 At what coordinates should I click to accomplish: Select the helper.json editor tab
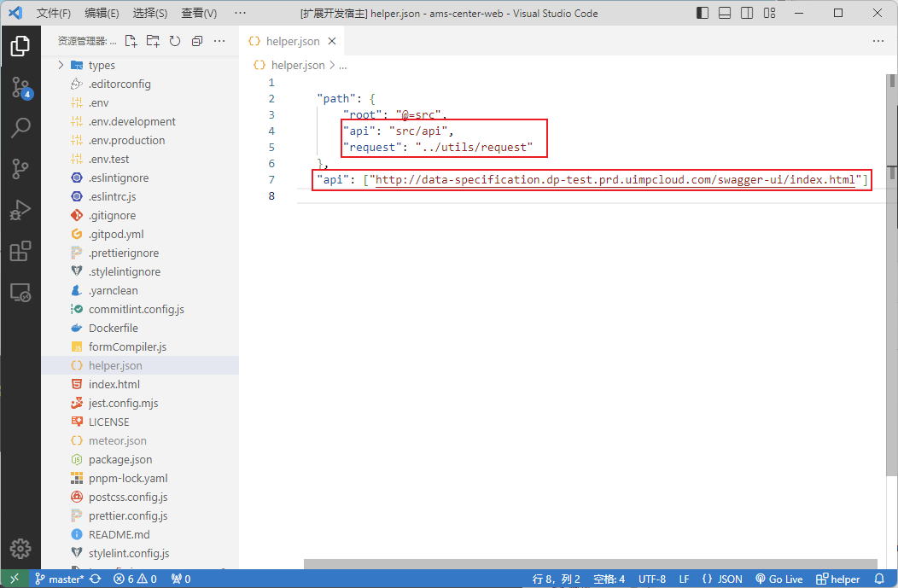[x=292, y=41]
